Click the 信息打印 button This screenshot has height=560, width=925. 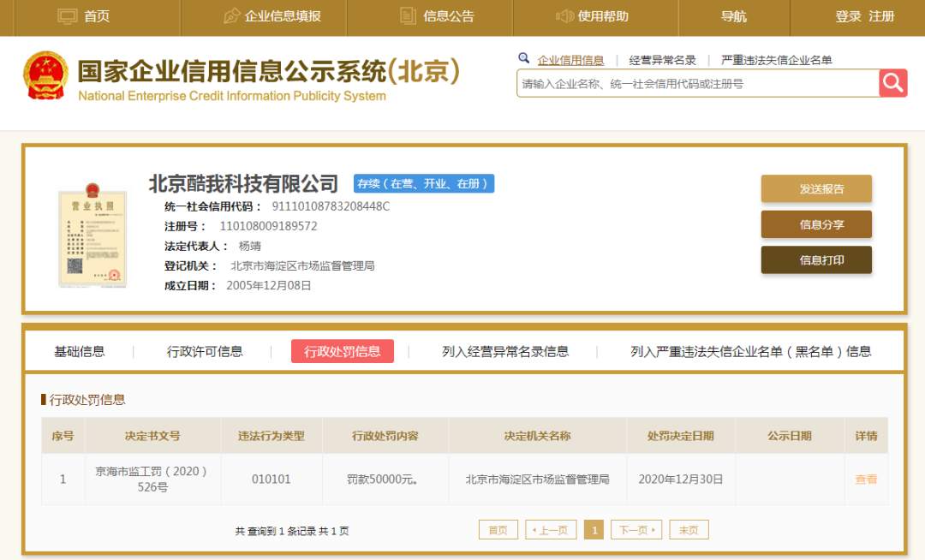point(816,260)
